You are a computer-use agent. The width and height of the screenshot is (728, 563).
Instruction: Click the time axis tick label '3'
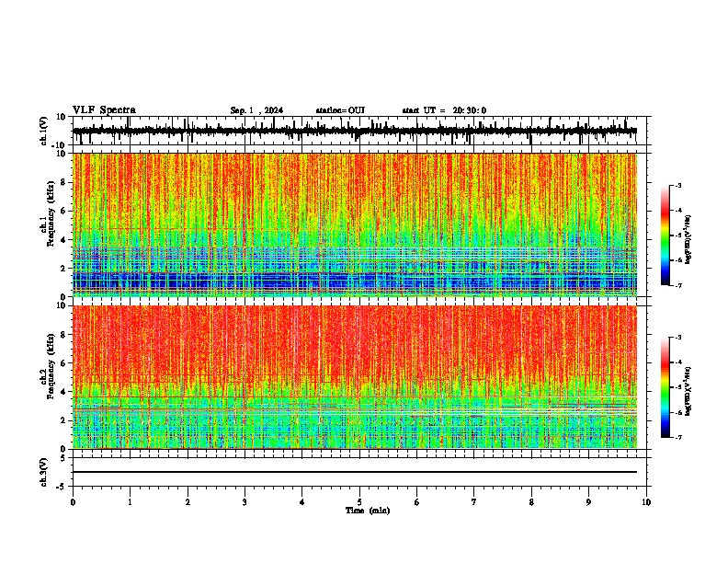tap(245, 502)
